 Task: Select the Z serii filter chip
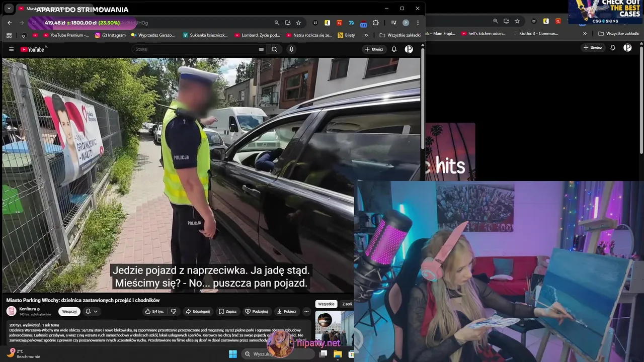point(347,304)
